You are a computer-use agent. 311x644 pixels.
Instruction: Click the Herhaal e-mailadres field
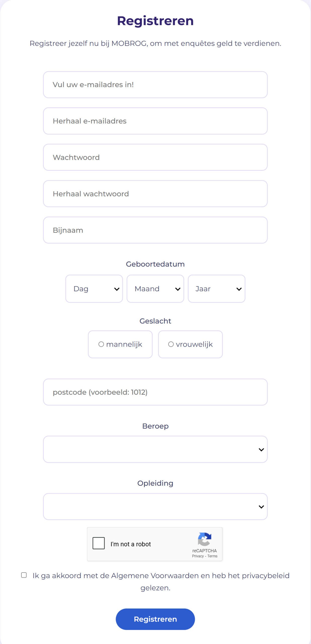coord(155,121)
